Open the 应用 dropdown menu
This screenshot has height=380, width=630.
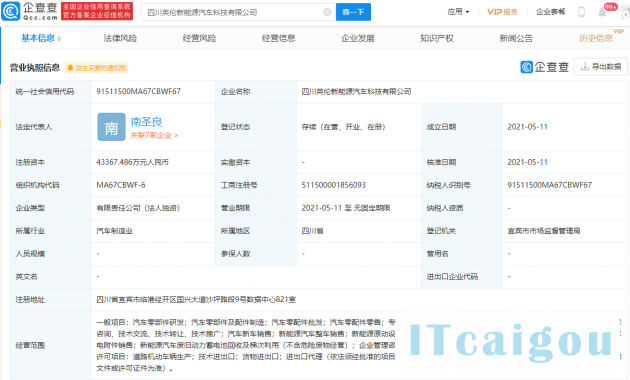pos(458,12)
